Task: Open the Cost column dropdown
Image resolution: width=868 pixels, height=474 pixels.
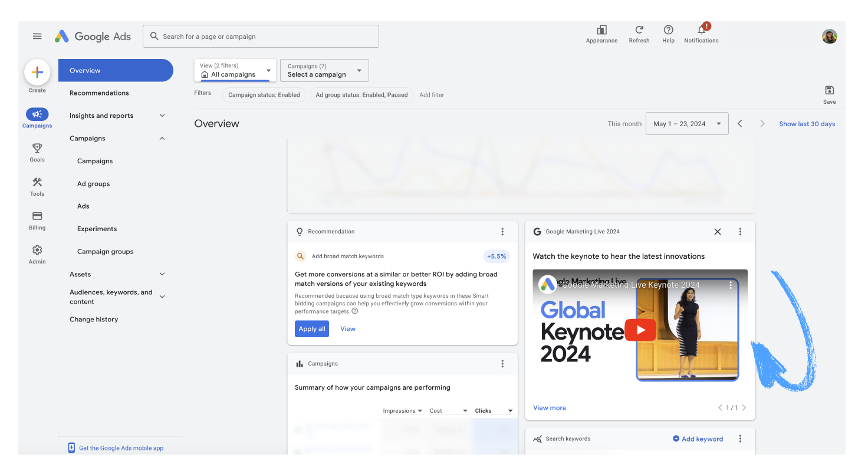Action: (449, 411)
